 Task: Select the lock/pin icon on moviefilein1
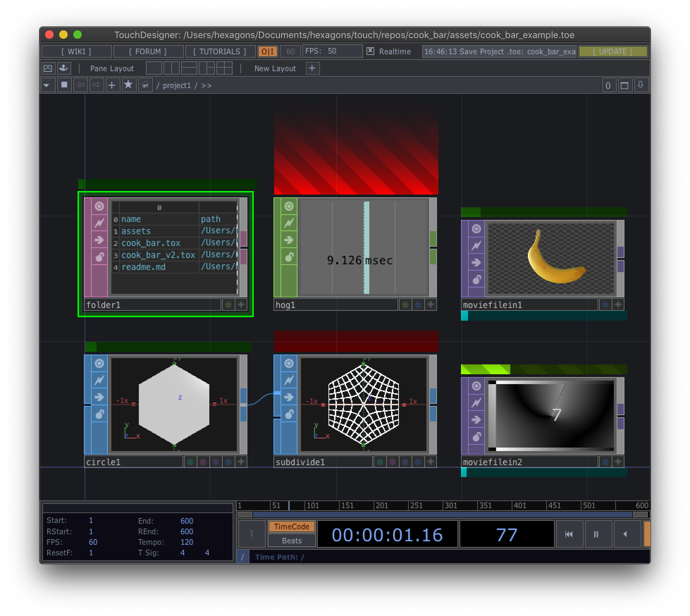coord(475,280)
